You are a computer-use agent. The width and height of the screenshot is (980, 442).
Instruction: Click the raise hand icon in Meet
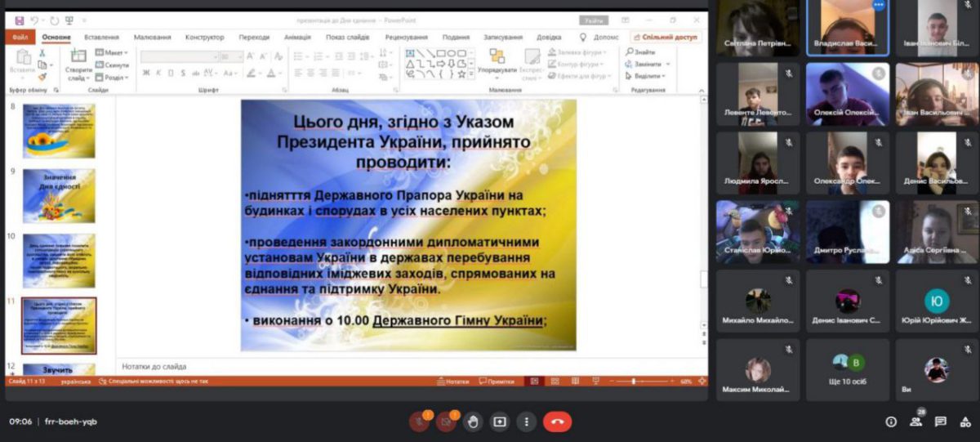click(x=473, y=422)
